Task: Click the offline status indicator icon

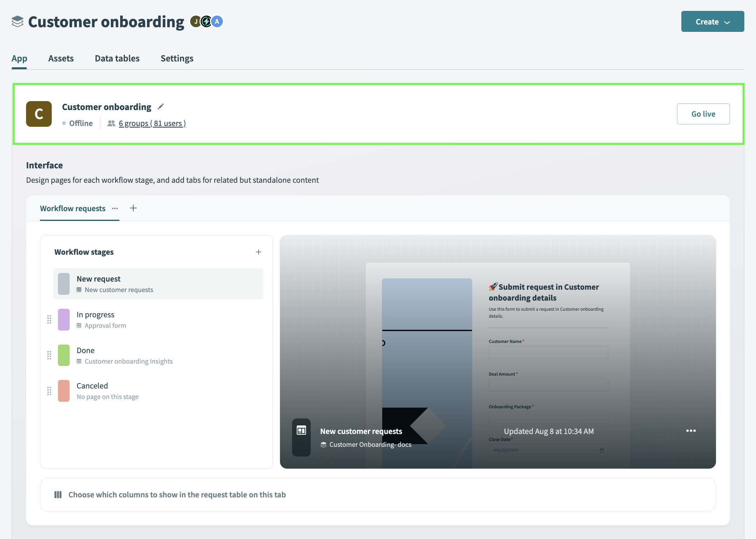Action: coord(65,123)
